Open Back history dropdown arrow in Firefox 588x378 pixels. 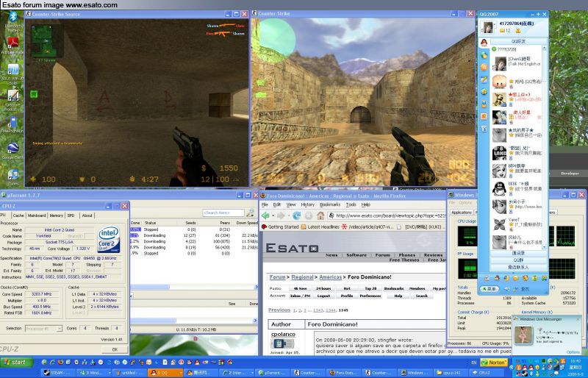(x=273, y=215)
